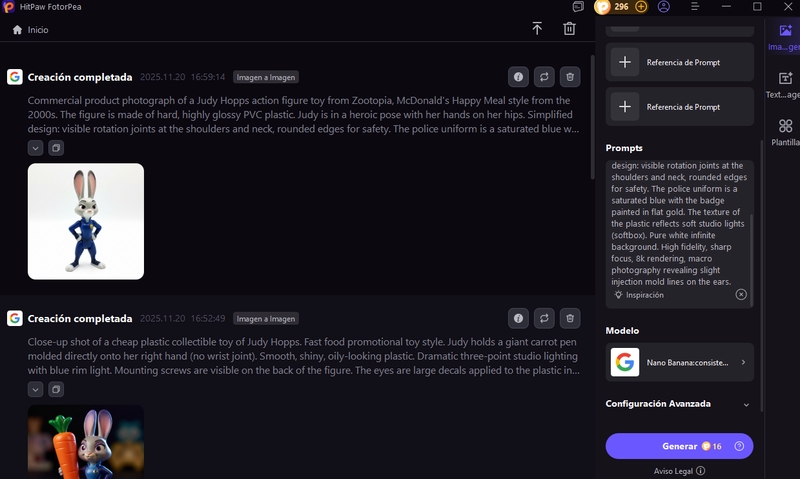
Task: Regenerate the 16:59:14 creation
Action: [544, 77]
